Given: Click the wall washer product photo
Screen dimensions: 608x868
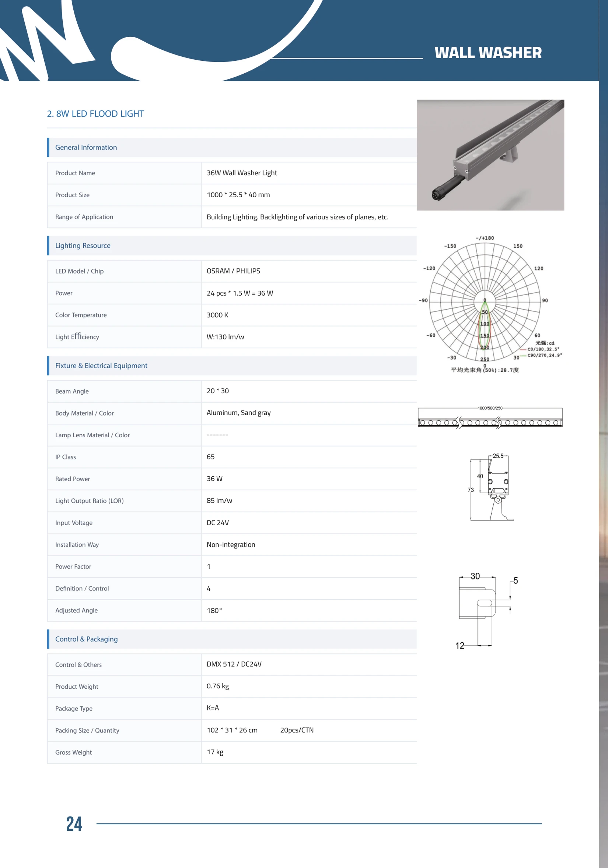Looking at the screenshot, I should tap(490, 155).
